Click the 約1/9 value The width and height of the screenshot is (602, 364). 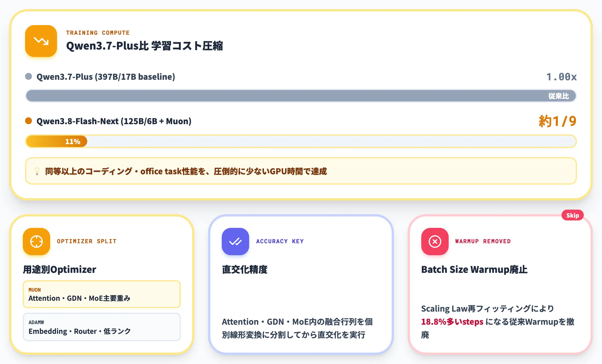pyautogui.click(x=558, y=121)
